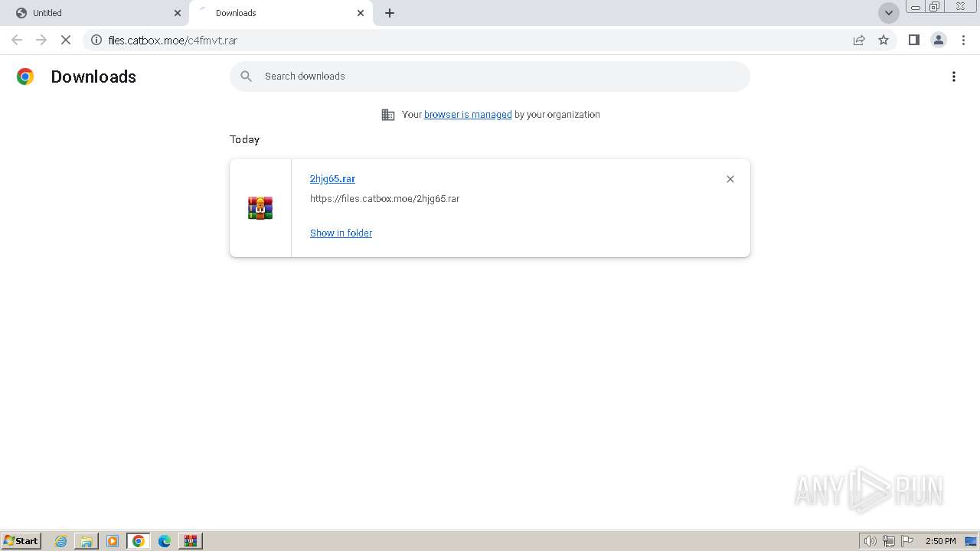Open Action Center flag icon
This screenshot has height=551, width=980.
click(907, 541)
